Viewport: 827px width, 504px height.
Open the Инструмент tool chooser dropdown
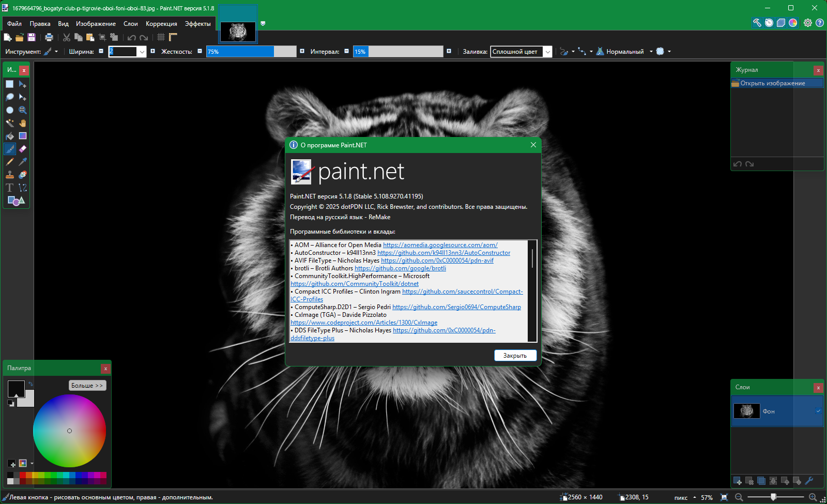(x=51, y=52)
